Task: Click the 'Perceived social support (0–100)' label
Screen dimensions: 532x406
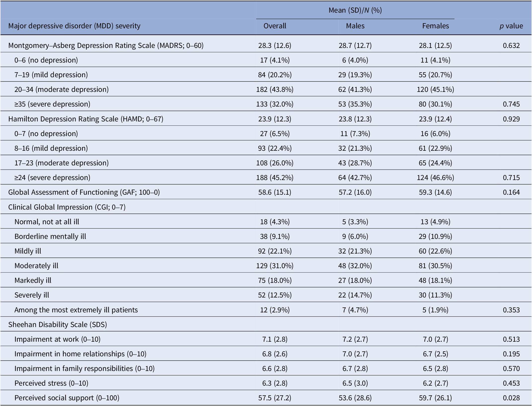Action: (67, 398)
